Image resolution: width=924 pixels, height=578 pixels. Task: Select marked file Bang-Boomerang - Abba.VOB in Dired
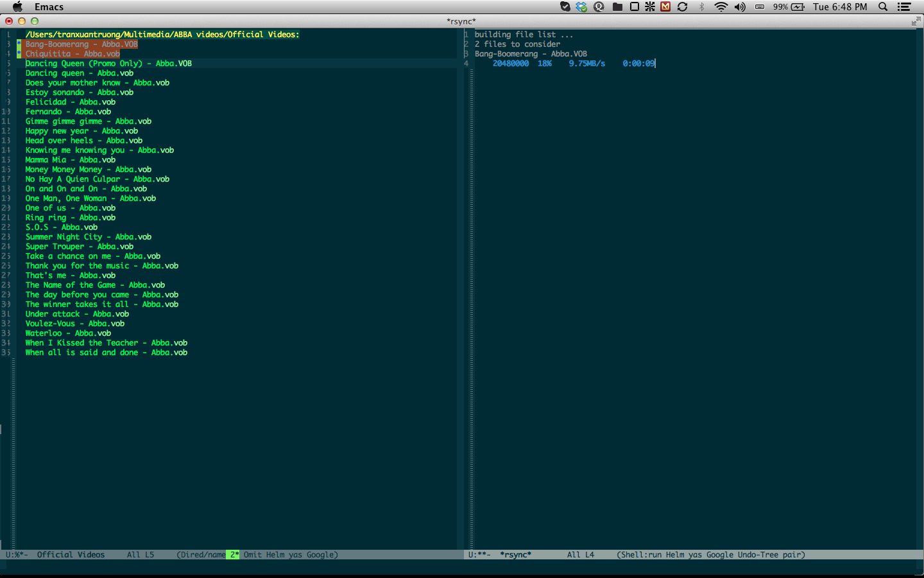point(81,44)
